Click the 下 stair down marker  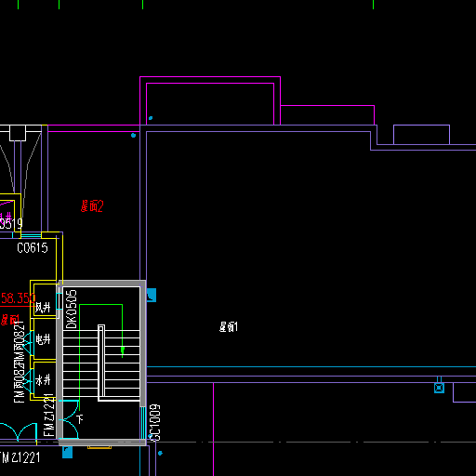click(80, 419)
